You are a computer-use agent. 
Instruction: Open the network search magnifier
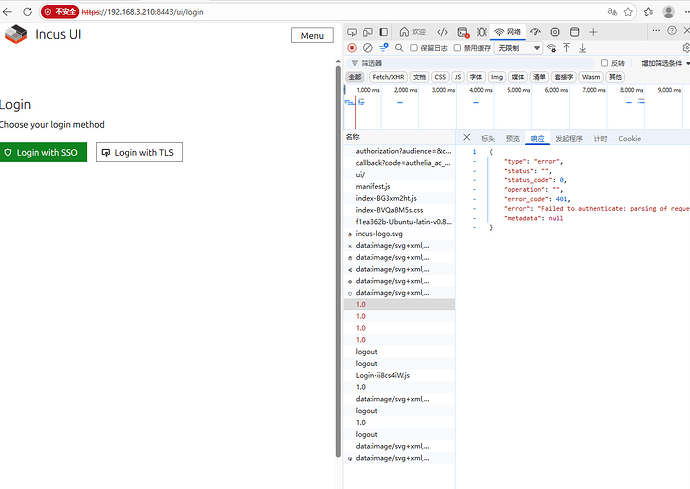pyautogui.click(x=400, y=47)
